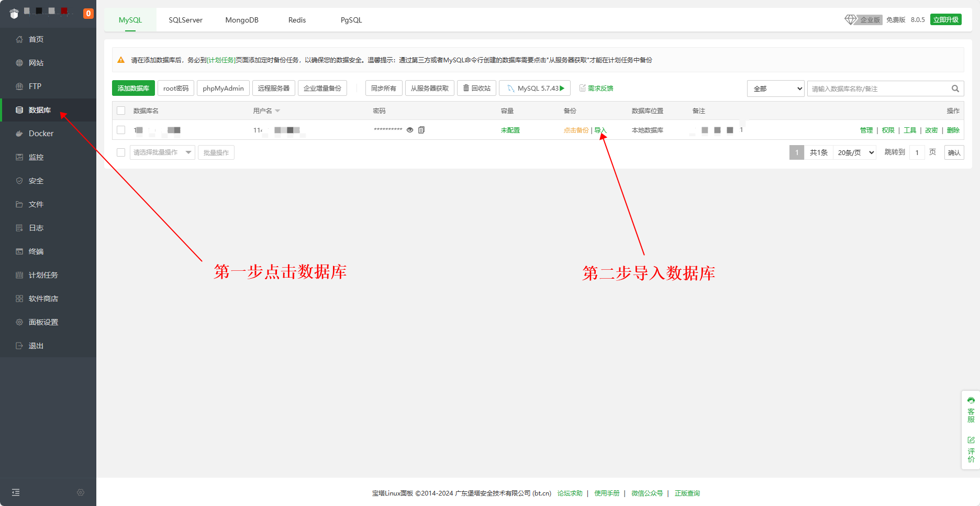Click the review edit icon at right
Viewport: 980px width, 506px height.
click(x=971, y=440)
